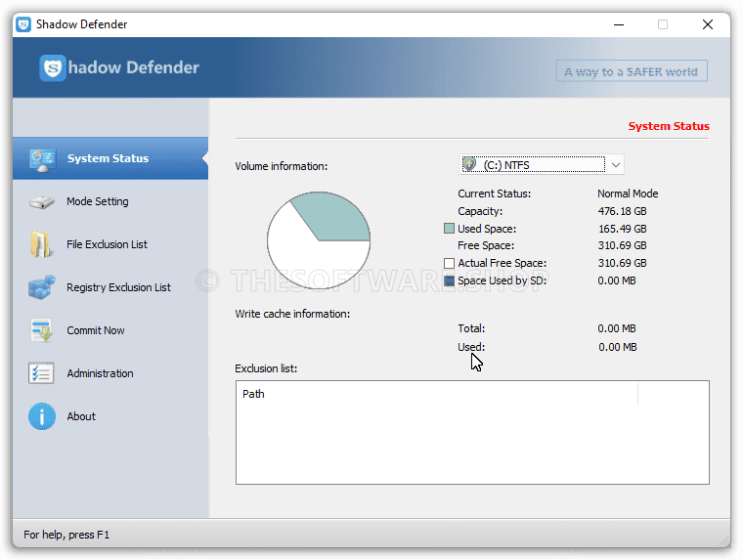The height and width of the screenshot is (560, 743).
Task: Click the Actual Free Space color swatch
Action: click(x=449, y=263)
